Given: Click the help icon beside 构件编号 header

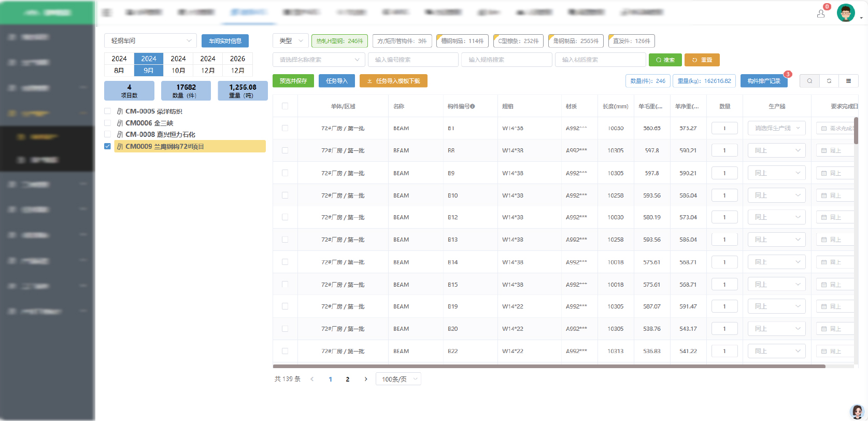Looking at the screenshot, I should [472, 106].
